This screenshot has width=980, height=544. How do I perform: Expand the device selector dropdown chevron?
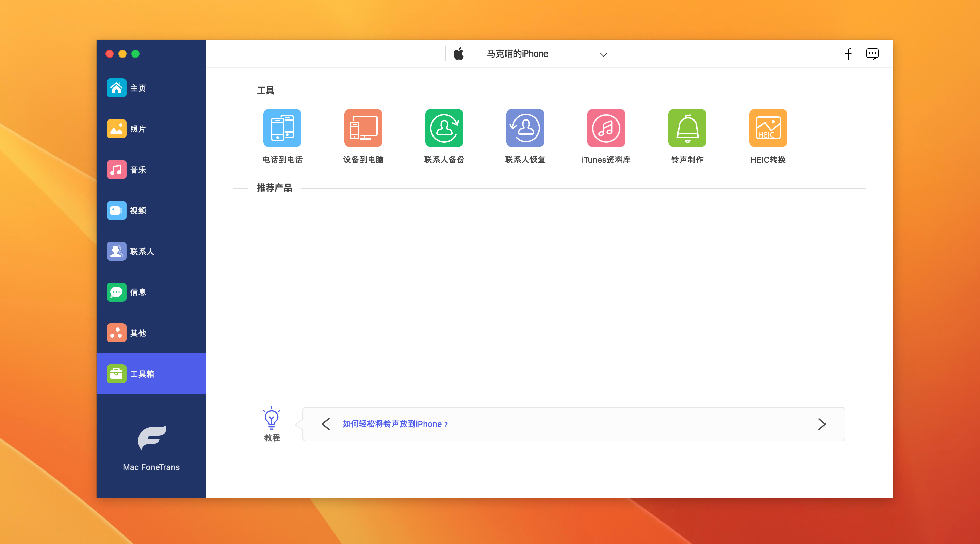click(603, 54)
